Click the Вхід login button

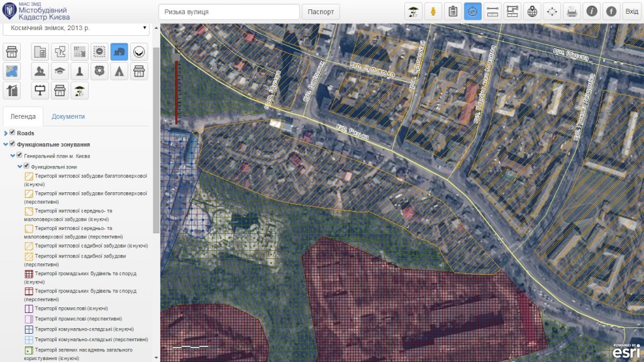tap(631, 11)
